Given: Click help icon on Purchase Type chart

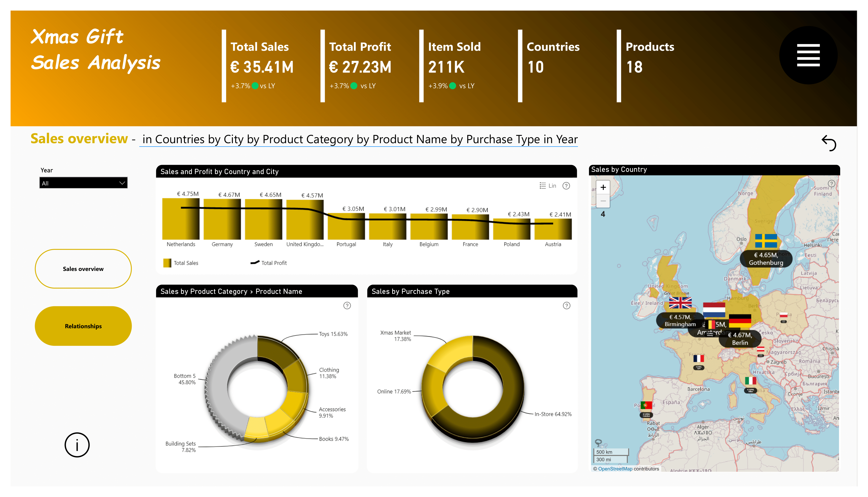Looking at the screenshot, I should click(x=566, y=306).
